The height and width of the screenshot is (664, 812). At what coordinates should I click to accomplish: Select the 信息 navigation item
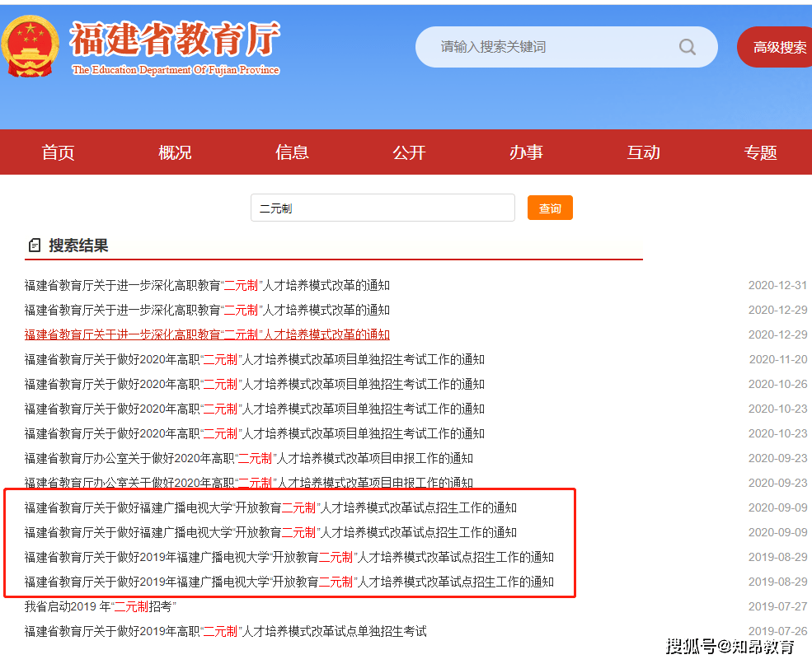(x=291, y=152)
